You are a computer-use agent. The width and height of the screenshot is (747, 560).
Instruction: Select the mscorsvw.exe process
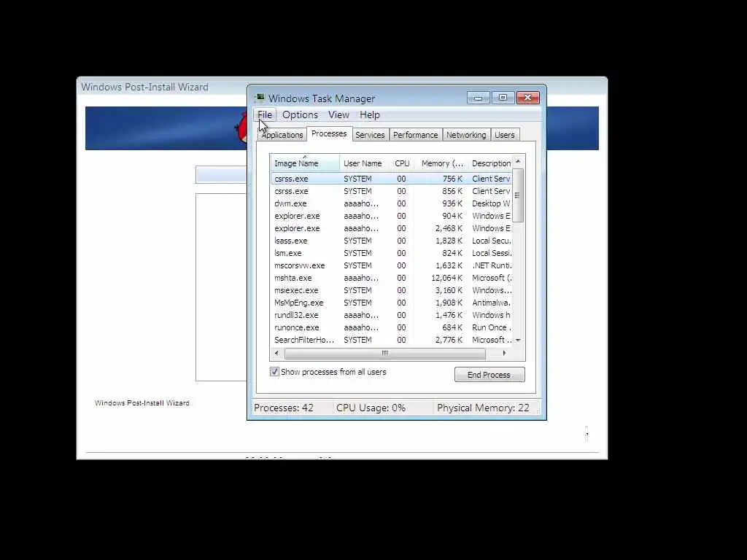pyautogui.click(x=392, y=265)
